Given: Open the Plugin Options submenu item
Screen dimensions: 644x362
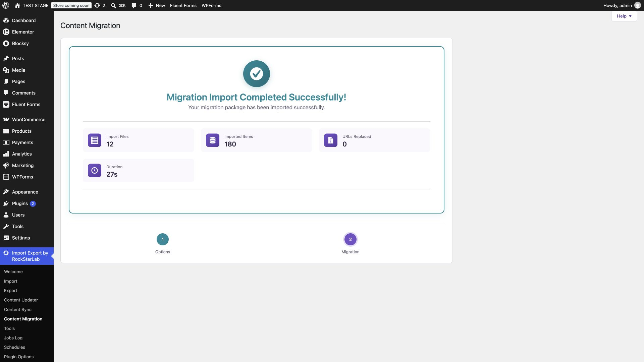Looking at the screenshot, I should point(19,357).
